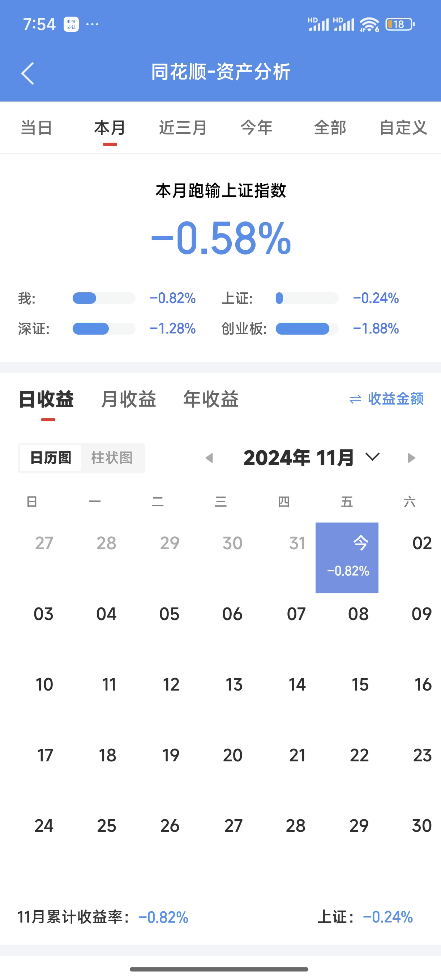This screenshot has width=441, height=980.
Task: Tap the 五 weekday column header
Action: point(347,502)
